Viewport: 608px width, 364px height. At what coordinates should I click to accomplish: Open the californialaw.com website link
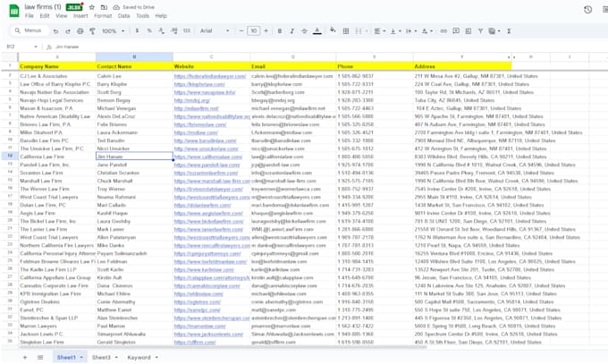point(208,157)
